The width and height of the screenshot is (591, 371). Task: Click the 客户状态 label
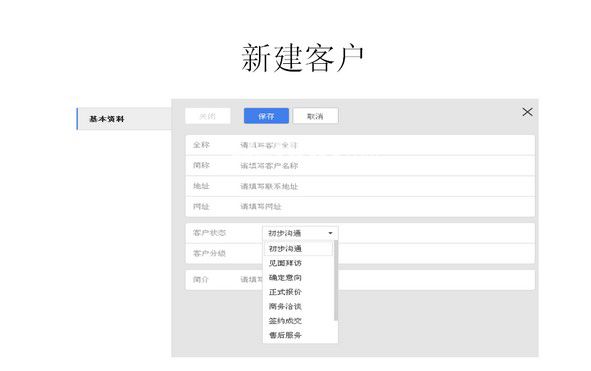[x=209, y=233]
